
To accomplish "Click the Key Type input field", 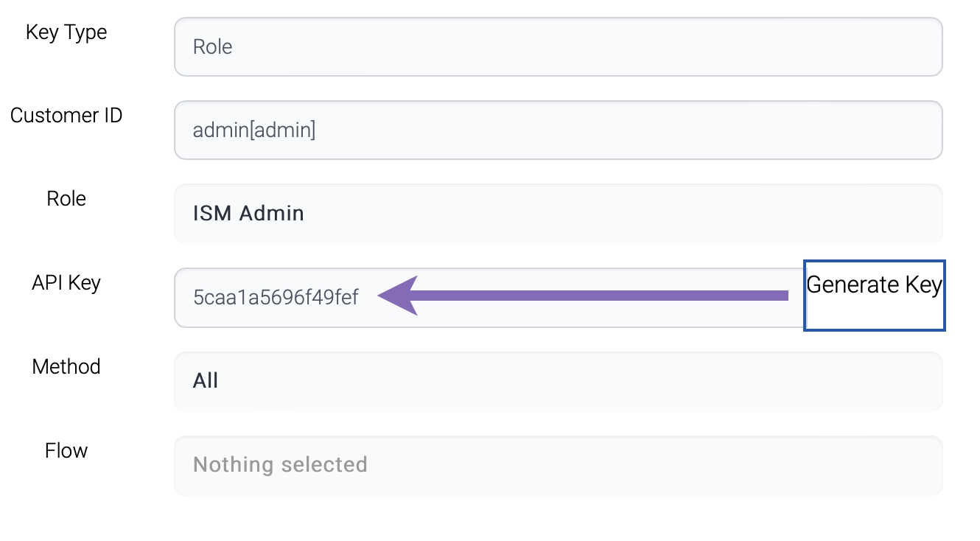I will pyautogui.click(x=558, y=47).
